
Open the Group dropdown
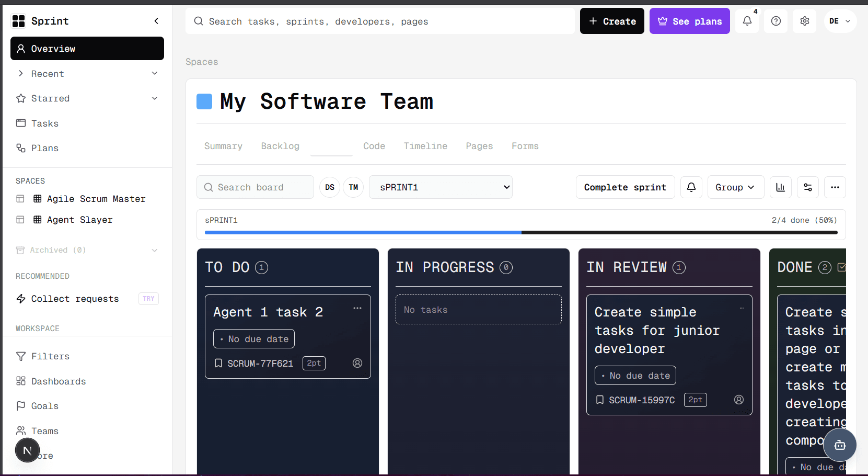(x=736, y=187)
